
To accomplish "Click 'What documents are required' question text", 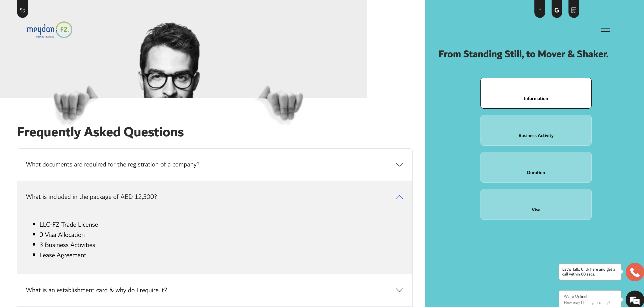I will (x=113, y=164).
